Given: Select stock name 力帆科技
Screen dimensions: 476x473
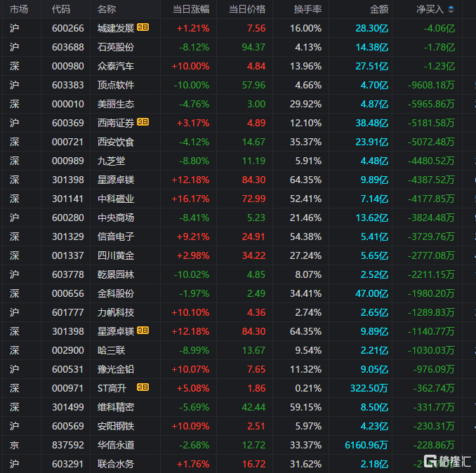Looking at the screenshot, I should [x=116, y=312].
